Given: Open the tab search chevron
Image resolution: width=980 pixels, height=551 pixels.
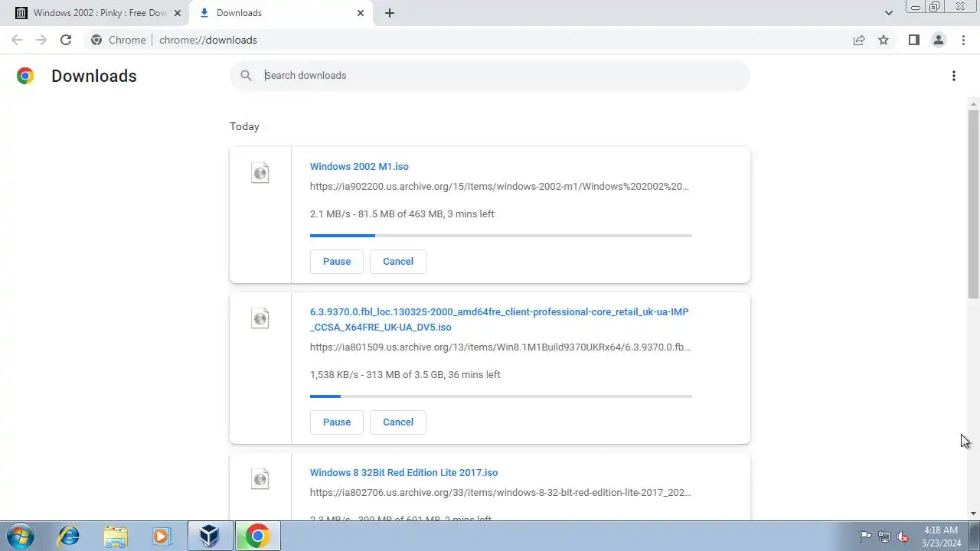Looking at the screenshot, I should point(888,13).
